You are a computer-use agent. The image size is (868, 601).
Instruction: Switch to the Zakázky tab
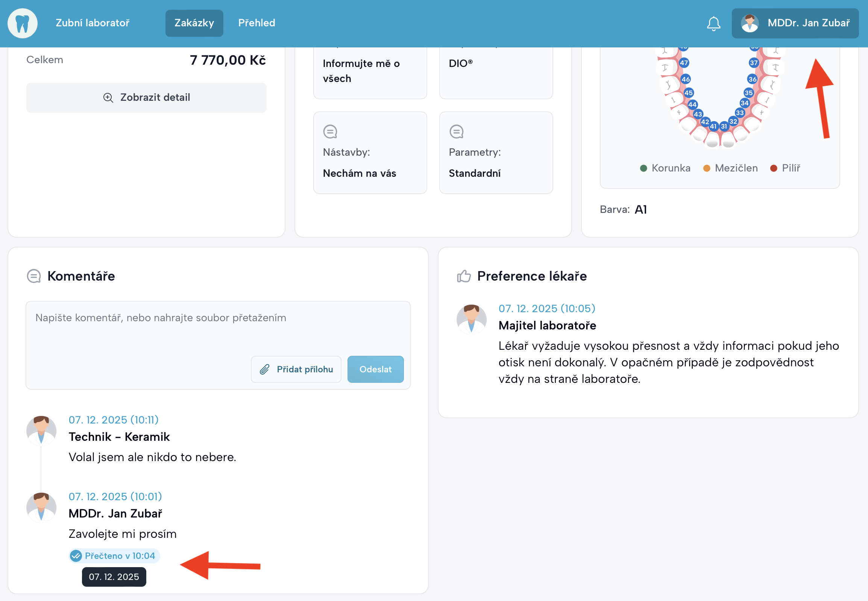[194, 23]
